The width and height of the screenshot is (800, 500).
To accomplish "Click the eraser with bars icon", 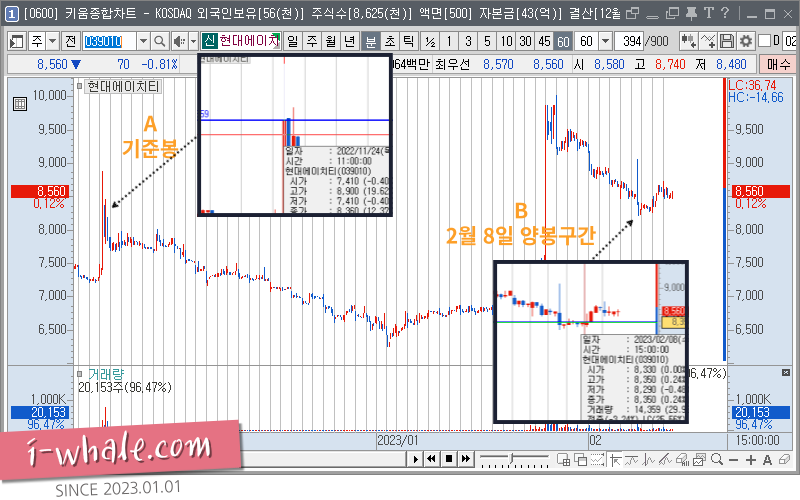I will (682, 460).
